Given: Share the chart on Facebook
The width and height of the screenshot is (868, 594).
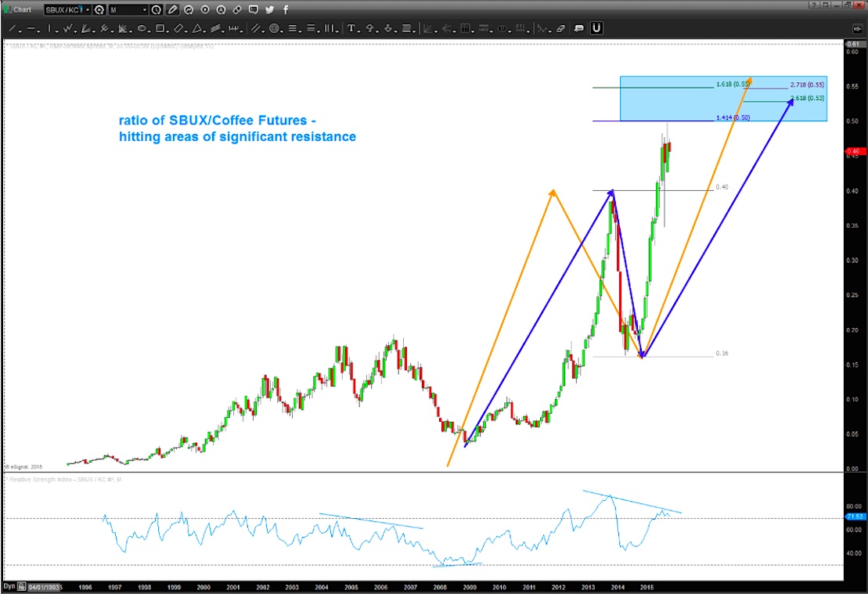Looking at the screenshot, I should [x=286, y=10].
